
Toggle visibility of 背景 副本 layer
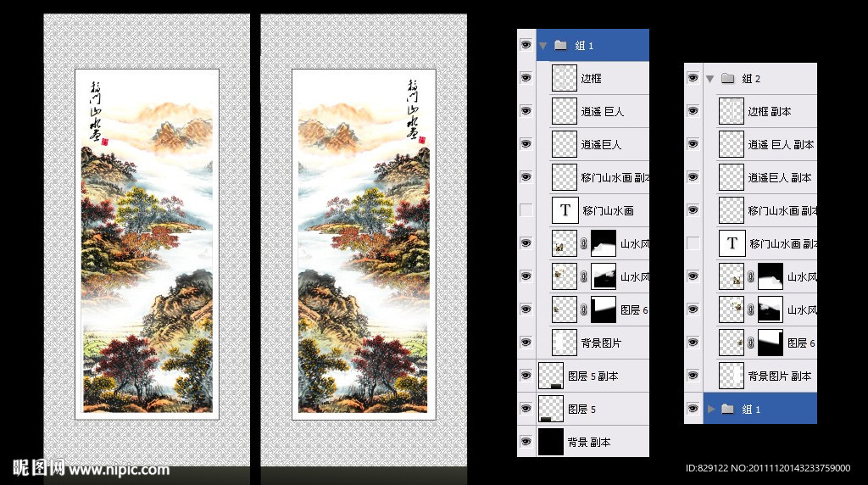coord(526,441)
